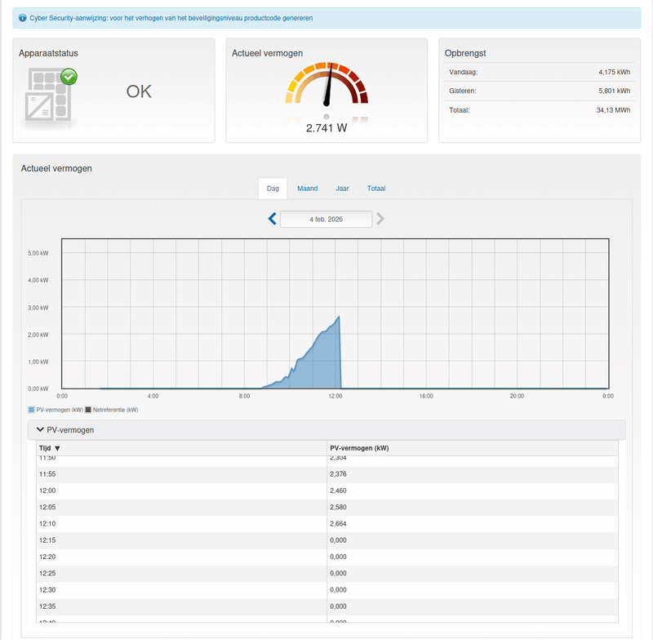This screenshot has width=653, height=644.
Task: Click the next day arrow icon
Action: coord(380,219)
